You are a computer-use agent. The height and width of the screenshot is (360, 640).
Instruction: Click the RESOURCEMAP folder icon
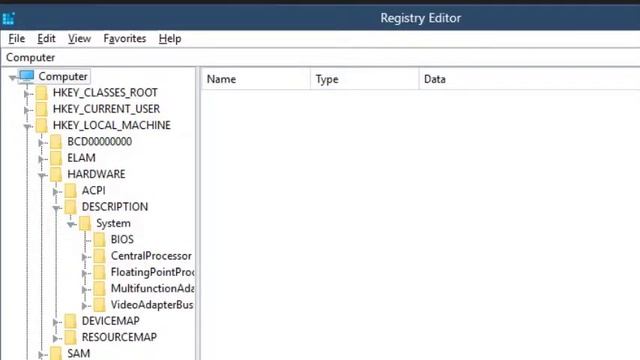click(x=71, y=338)
